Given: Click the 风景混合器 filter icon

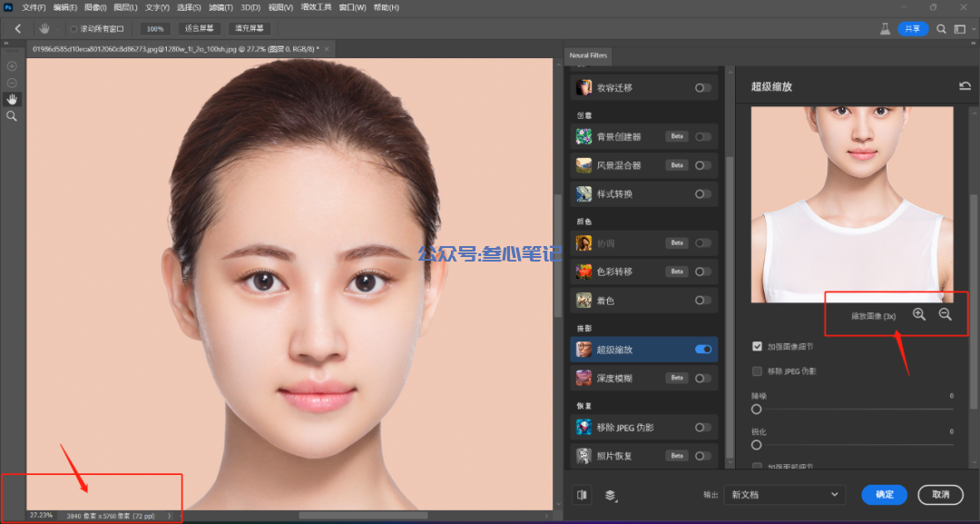Looking at the screenshot, I should [583, 165].
